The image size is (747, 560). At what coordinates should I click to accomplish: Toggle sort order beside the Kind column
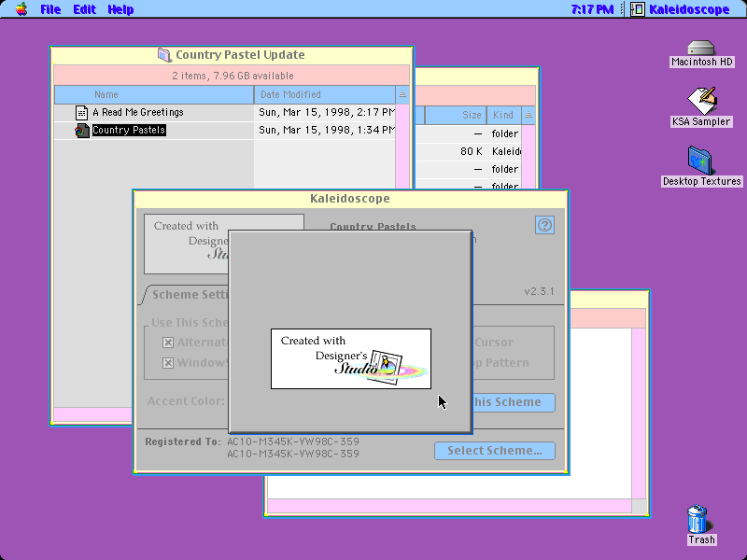tap(529, 115)
